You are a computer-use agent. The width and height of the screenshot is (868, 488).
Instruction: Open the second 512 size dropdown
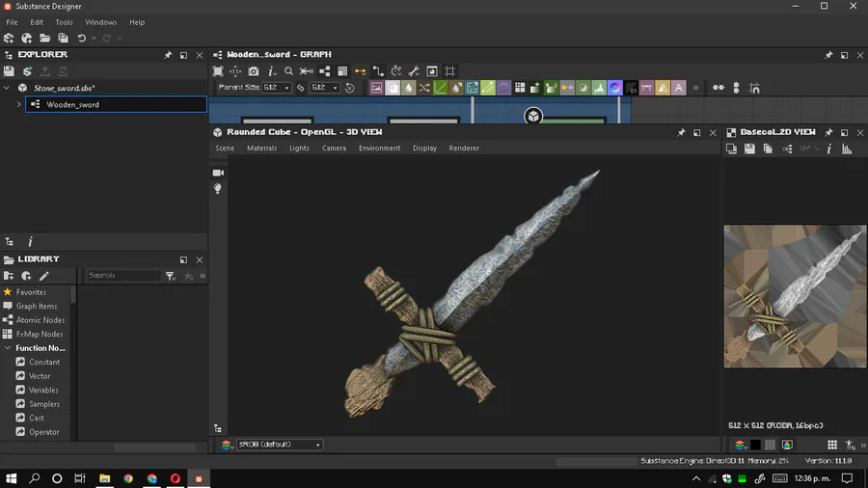coord(324,88)
